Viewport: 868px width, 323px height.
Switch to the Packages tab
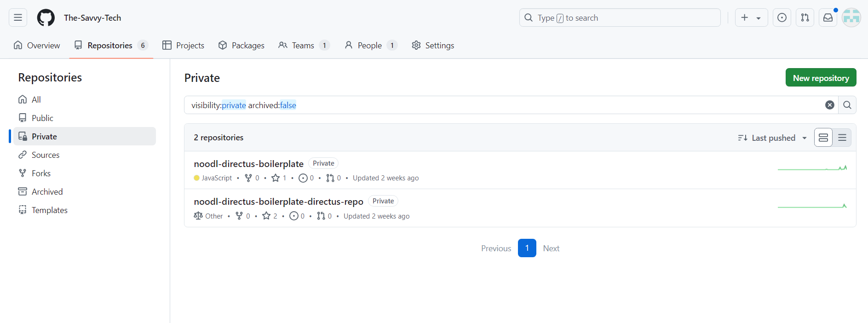point(241,45)
